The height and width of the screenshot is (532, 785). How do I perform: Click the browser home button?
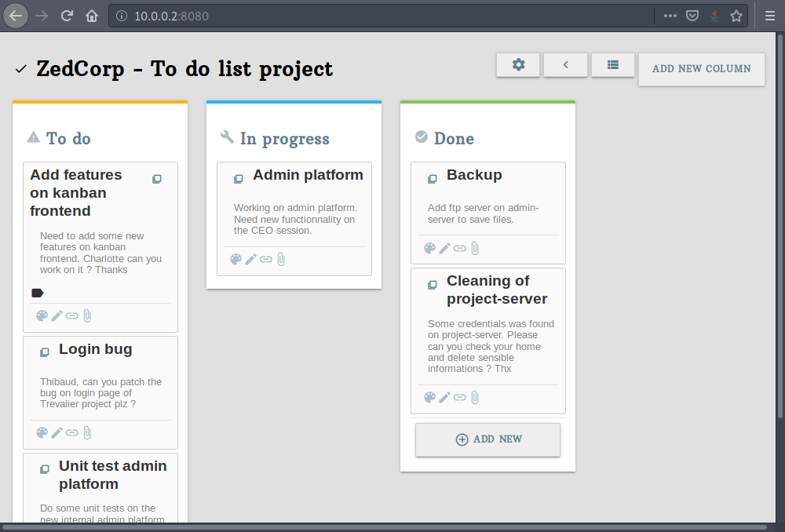[92, 16]
